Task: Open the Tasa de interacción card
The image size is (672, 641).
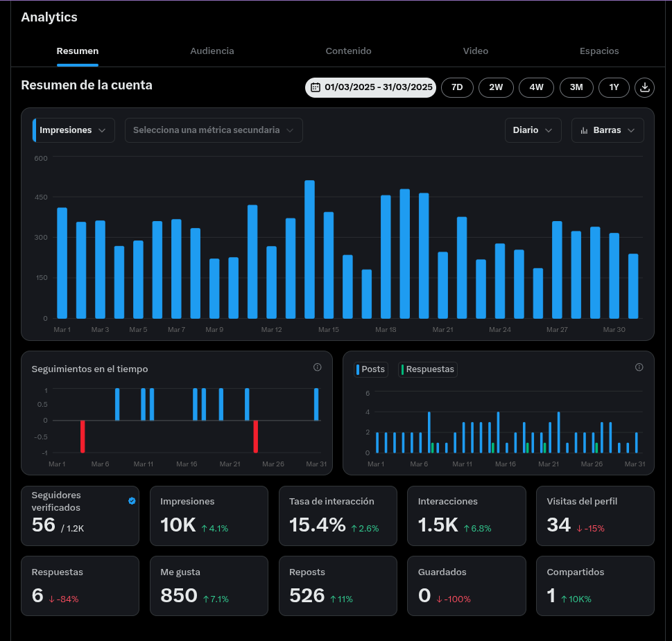Action: [x=338, y=516]
